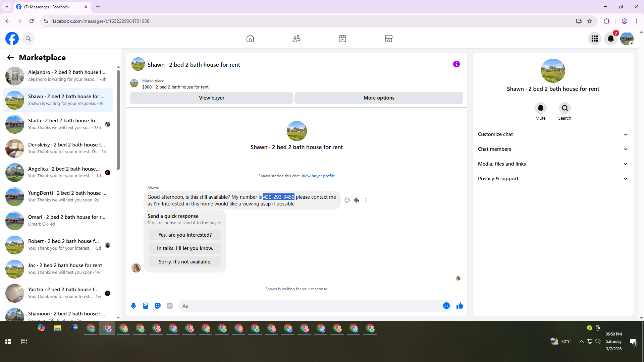Click the More options button
Screen dimensions: 644x362
(379, 98)
